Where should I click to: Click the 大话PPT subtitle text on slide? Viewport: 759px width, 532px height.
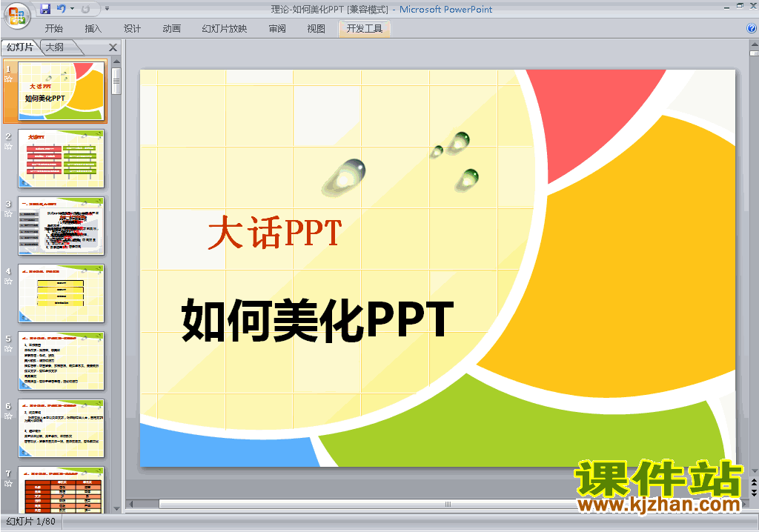[x=276, y=233]
